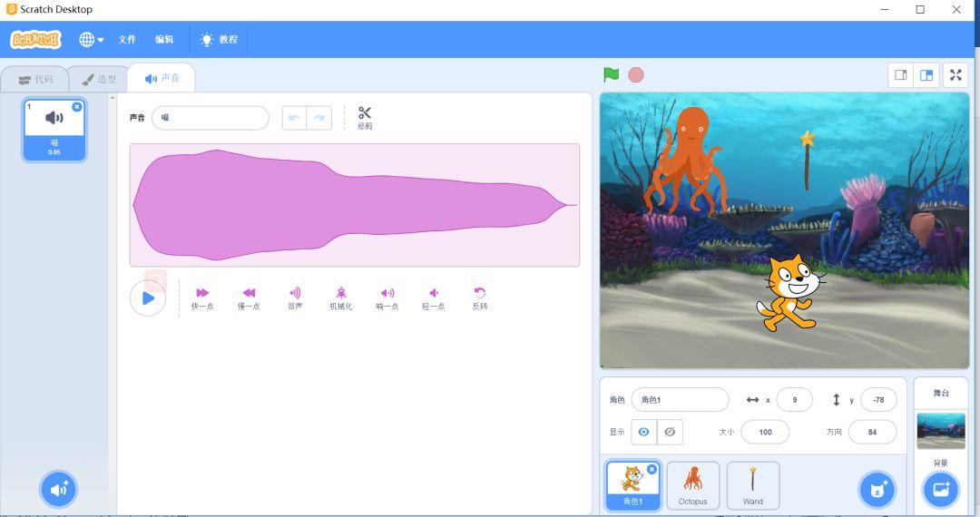Click the sprite name field 角色1
980x517 pixels.
click(x=680, y=400)
